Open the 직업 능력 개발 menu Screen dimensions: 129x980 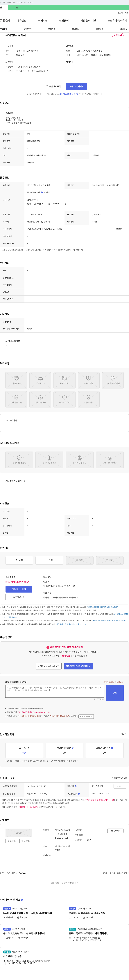pos(88,21)
